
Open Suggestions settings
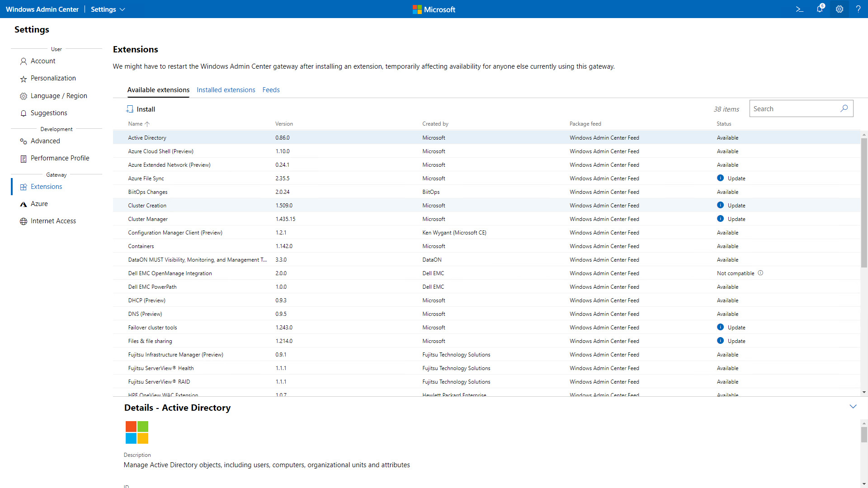point(49,113)
